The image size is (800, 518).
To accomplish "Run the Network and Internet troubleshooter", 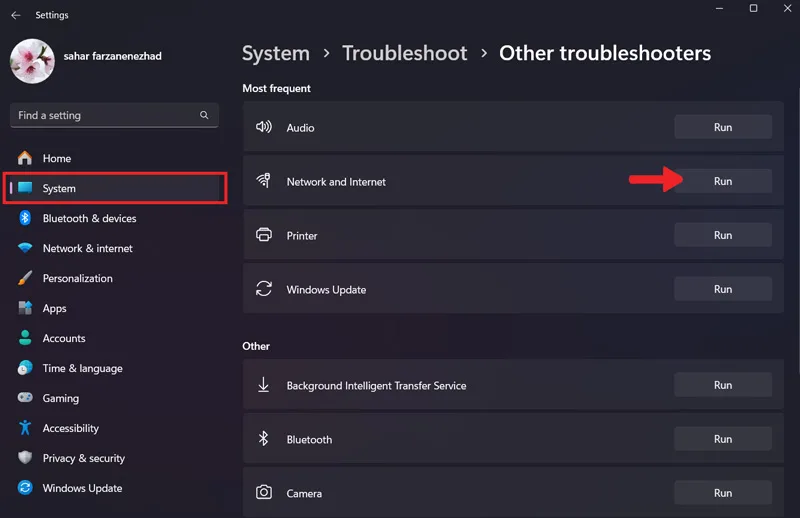I will click(722, 181).
